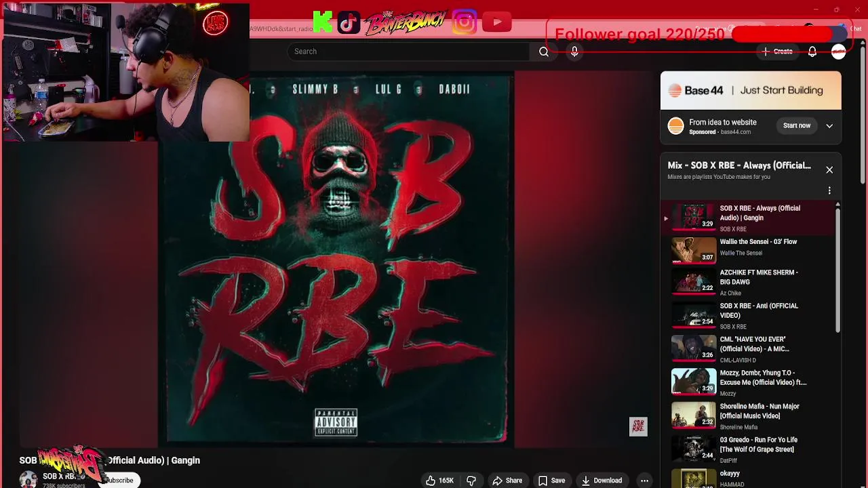Click the AZCHIKE Big Dawg thumbnail
The image size is (868, 488).
pyautogui.click(x=694, y=283)
